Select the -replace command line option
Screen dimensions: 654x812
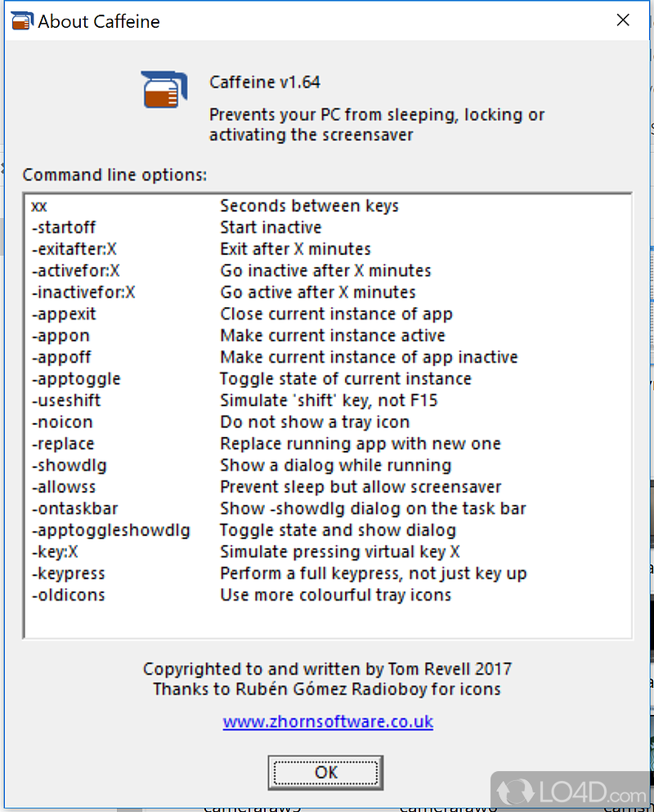pos(63,444)
